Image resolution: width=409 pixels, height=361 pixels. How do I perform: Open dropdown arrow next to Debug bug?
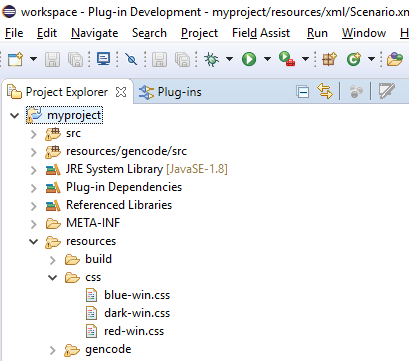[x=229, y=59]
